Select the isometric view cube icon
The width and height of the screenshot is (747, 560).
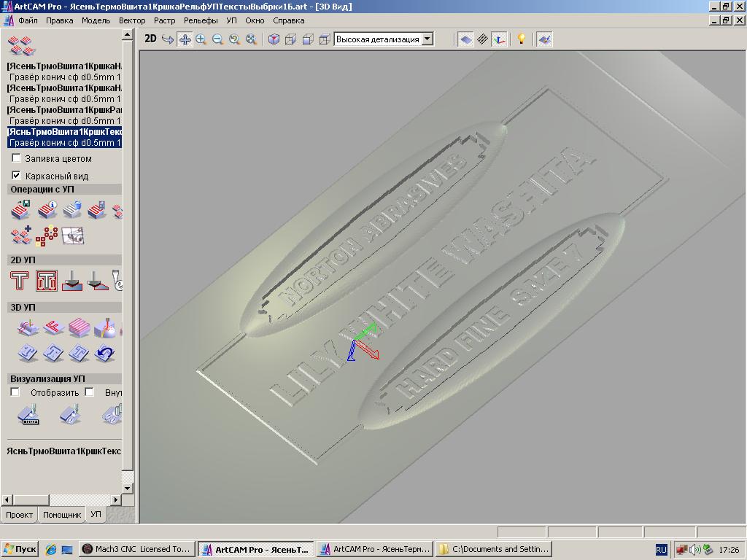click(x=274, y=39)
